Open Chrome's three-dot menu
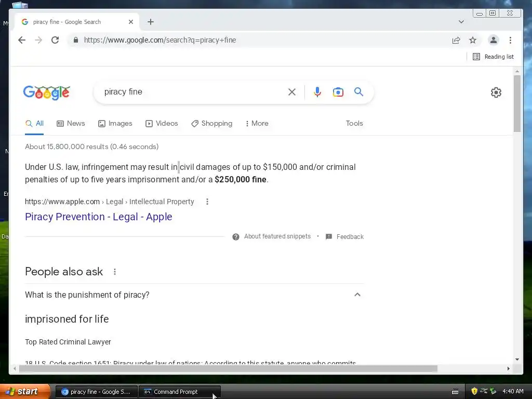This screenshot has width=532, height=399. click(510, 41)
